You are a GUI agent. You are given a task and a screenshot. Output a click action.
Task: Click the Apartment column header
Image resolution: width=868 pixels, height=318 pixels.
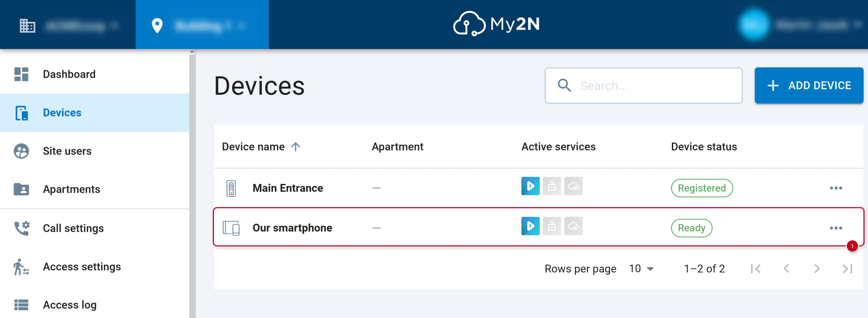[x=397, y=147]
